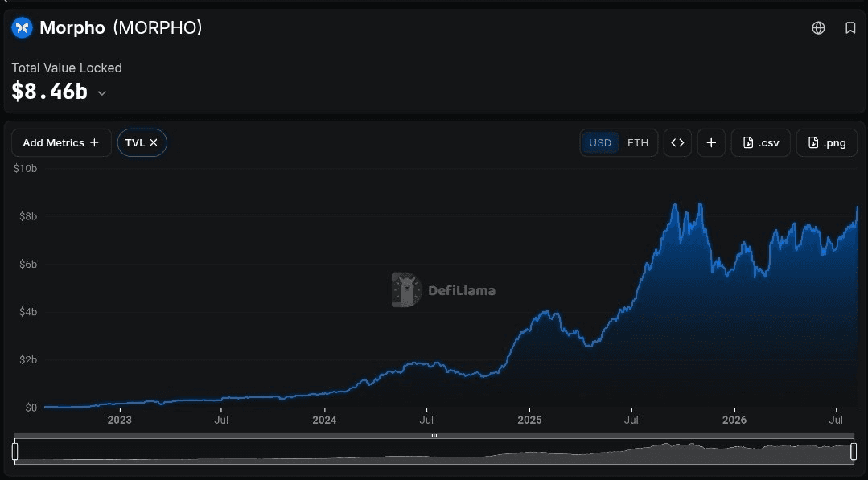Click the 2026 x-axis label
The width and height of the screenshot is (868, 480).
[x=734, y=421]
